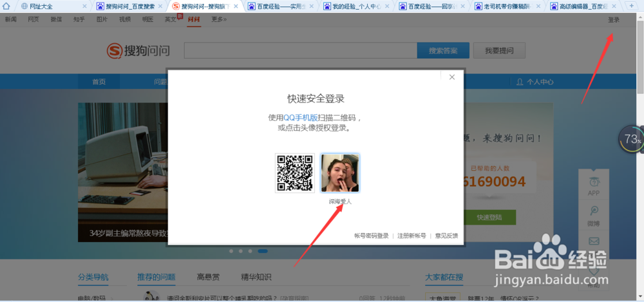Click the 搜狗问问 logo

pos(138,50)
